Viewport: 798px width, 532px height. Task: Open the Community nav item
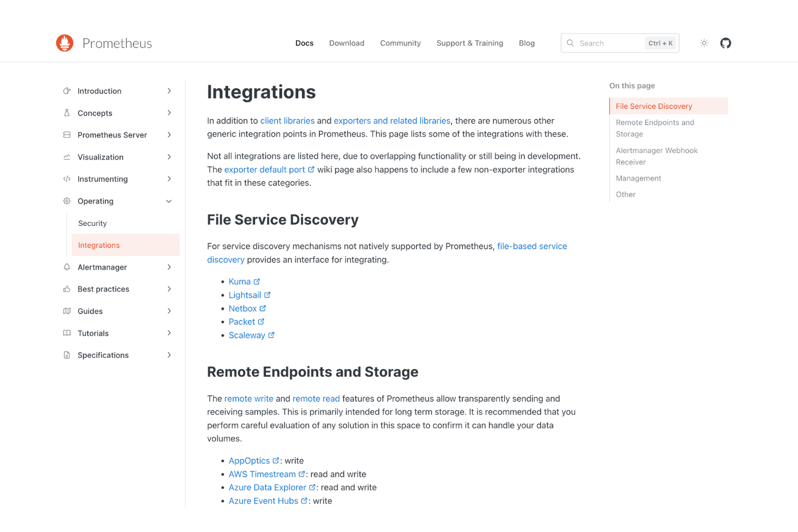[x=400, y=43]
